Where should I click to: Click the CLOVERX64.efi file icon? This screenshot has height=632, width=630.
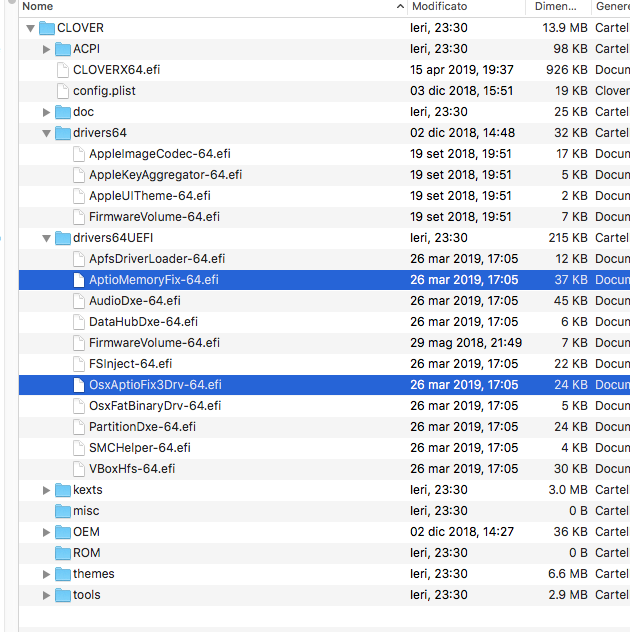(x=63, y=70)
